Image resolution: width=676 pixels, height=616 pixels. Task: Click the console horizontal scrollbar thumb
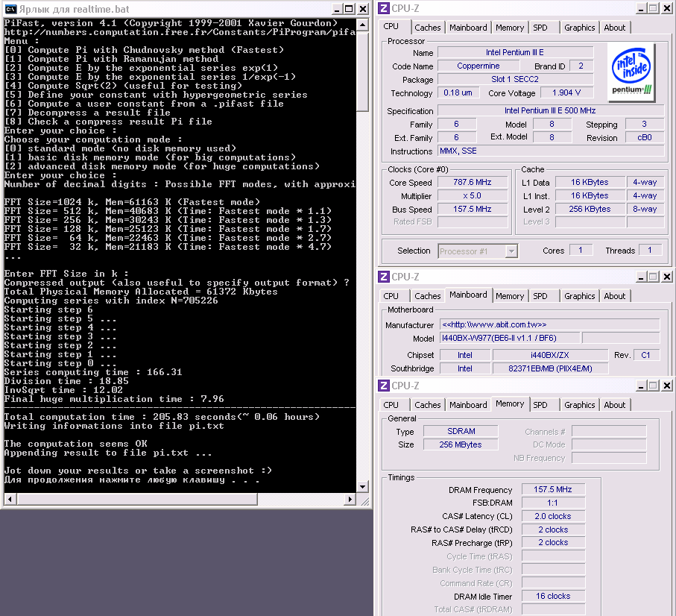137,499
